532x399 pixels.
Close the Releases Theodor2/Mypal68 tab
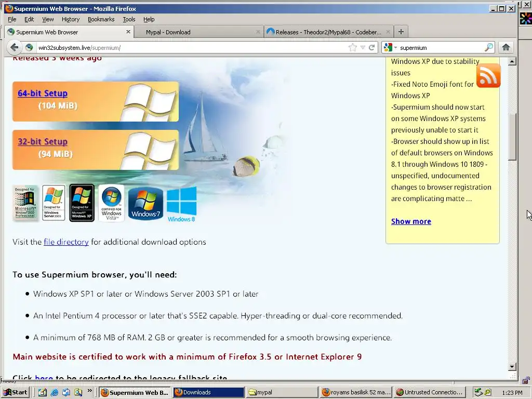(x=388, y=32)
